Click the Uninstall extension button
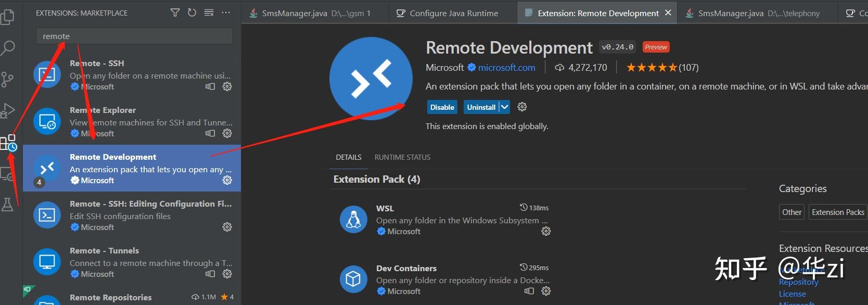 click(481, 107)
